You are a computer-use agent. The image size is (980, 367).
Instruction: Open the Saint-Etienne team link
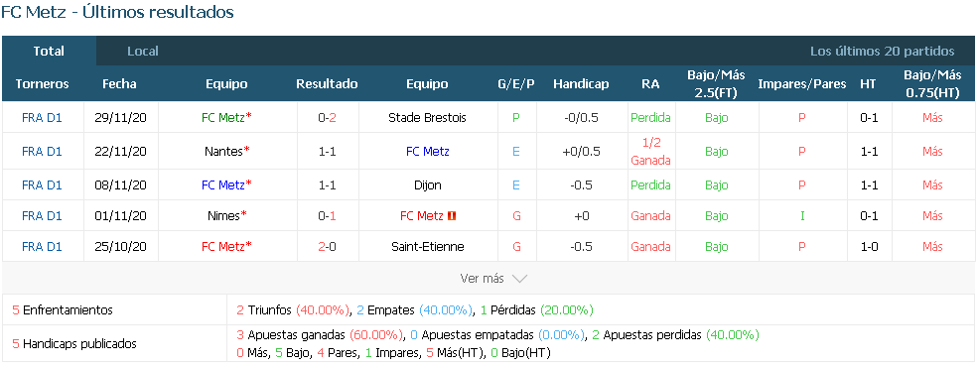[x=428, y=247]
